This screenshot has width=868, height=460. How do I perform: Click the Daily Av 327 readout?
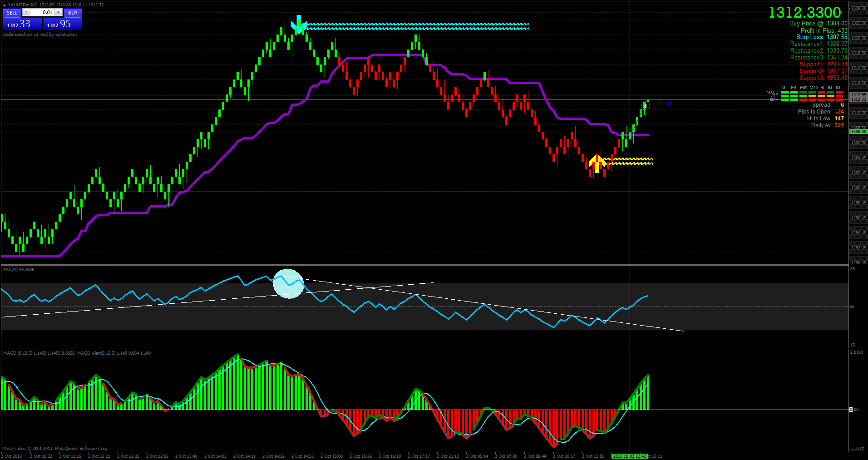828,125
